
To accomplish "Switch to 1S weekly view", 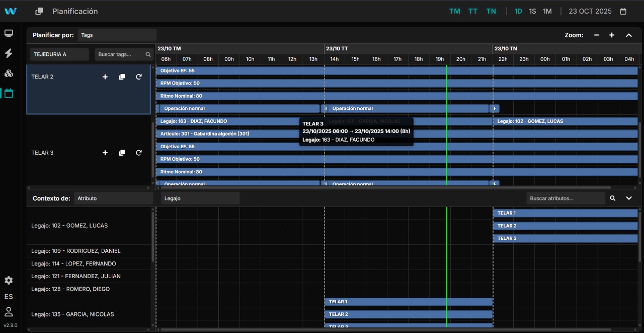I will point(532,11).
